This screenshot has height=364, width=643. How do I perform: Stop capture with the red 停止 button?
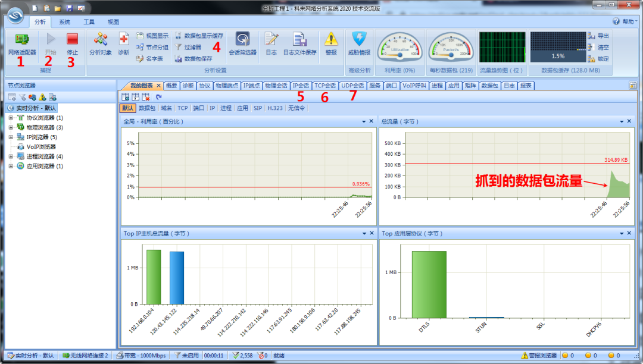(x=72, y=44)
